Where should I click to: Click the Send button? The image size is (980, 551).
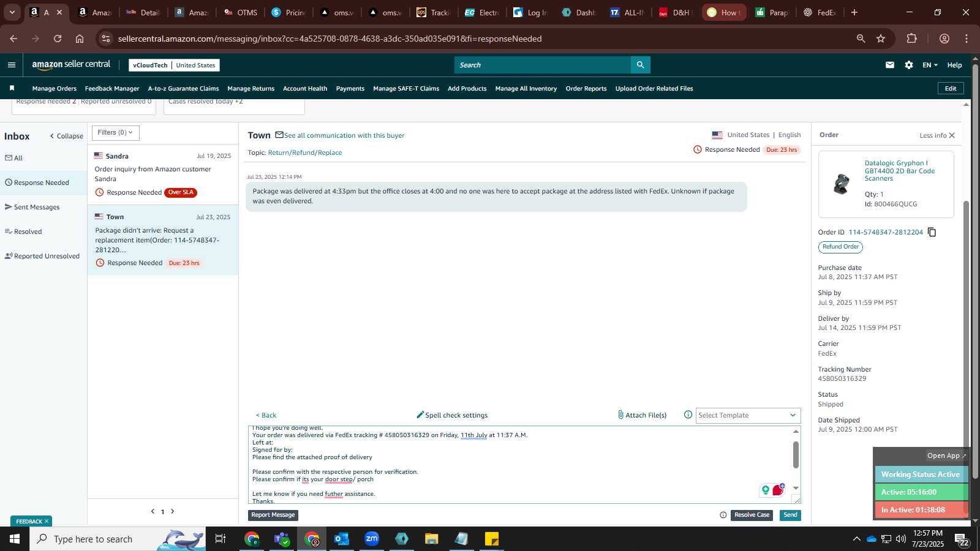point(790,515)
